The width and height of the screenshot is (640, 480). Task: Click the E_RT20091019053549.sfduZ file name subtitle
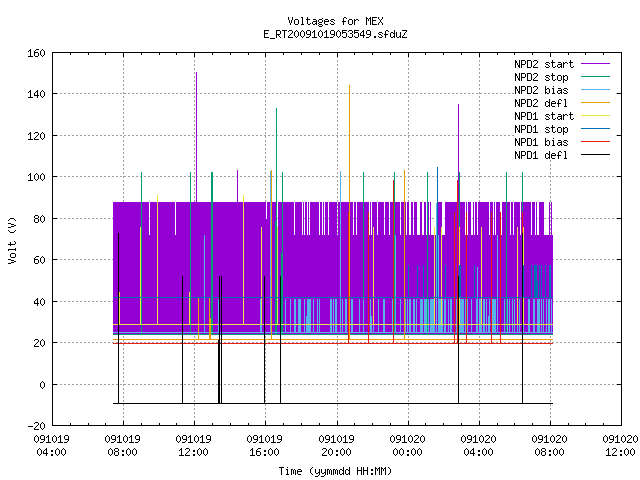point(335,34)
